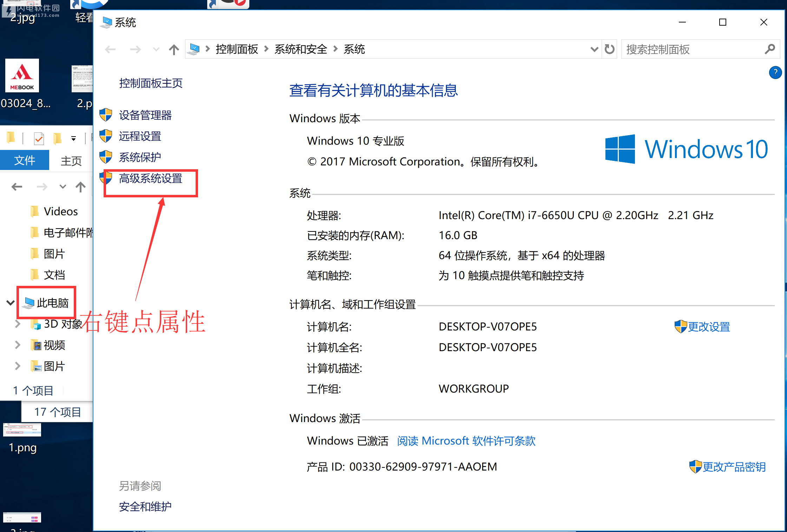Viewport: 787px width, 532px height.
Task: Click System window title bar icon
Action: (106, 22)
